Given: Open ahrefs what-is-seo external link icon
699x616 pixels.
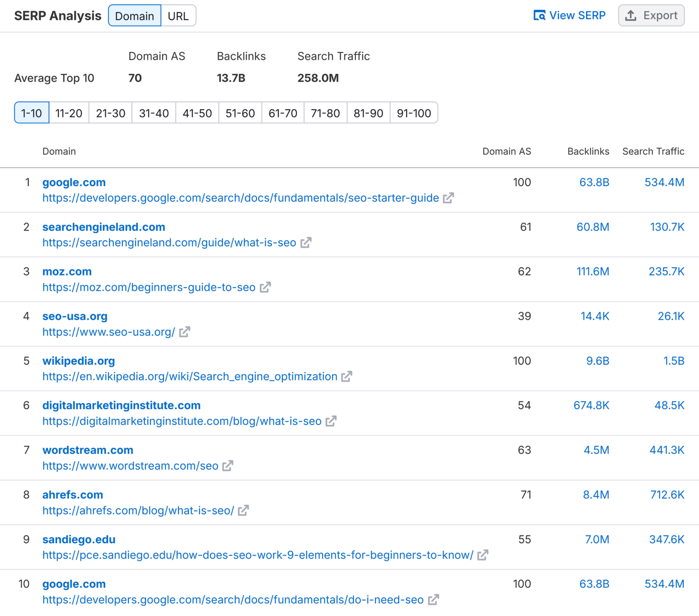Looking at the screenshot, I should (x=243, y=510).
